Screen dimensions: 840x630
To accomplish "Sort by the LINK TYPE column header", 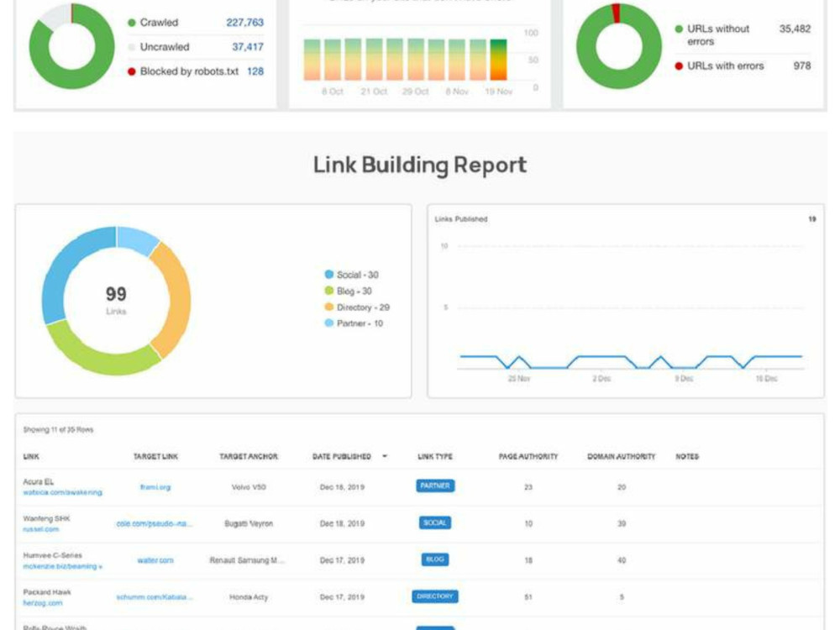I will [x=435, y=456].
